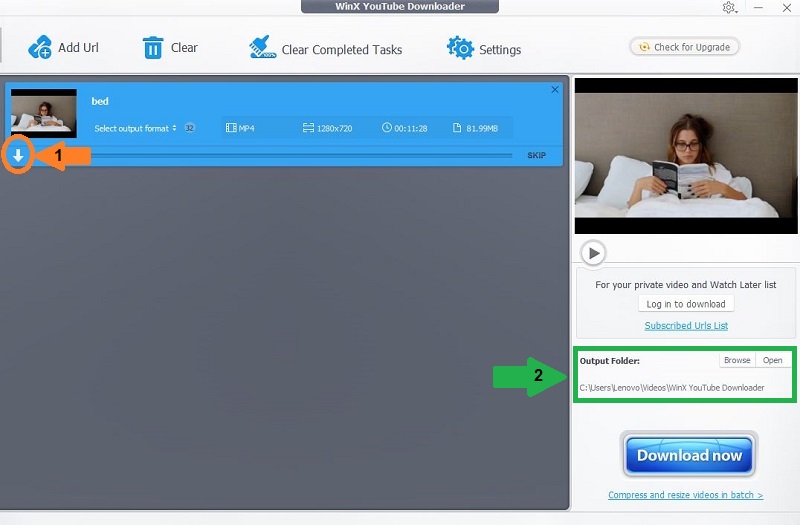Click the Add Url cloud icon
The image size is (800, 525).
(40, 47)
